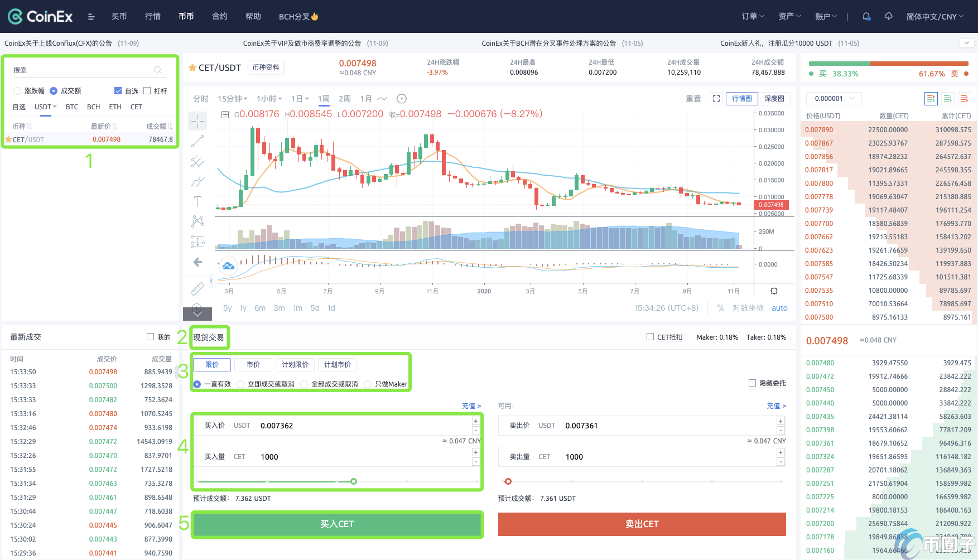The height and width of the screenshot is (560, 978).
Task: Select the 成交额 radio option
Action: pyautogui.click(x=54, y=91)
